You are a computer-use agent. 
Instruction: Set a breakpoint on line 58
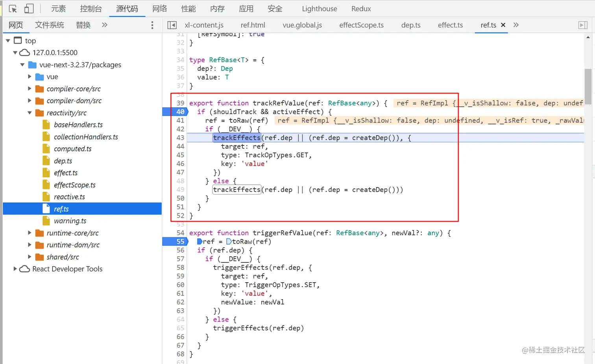tap(180, 267)
